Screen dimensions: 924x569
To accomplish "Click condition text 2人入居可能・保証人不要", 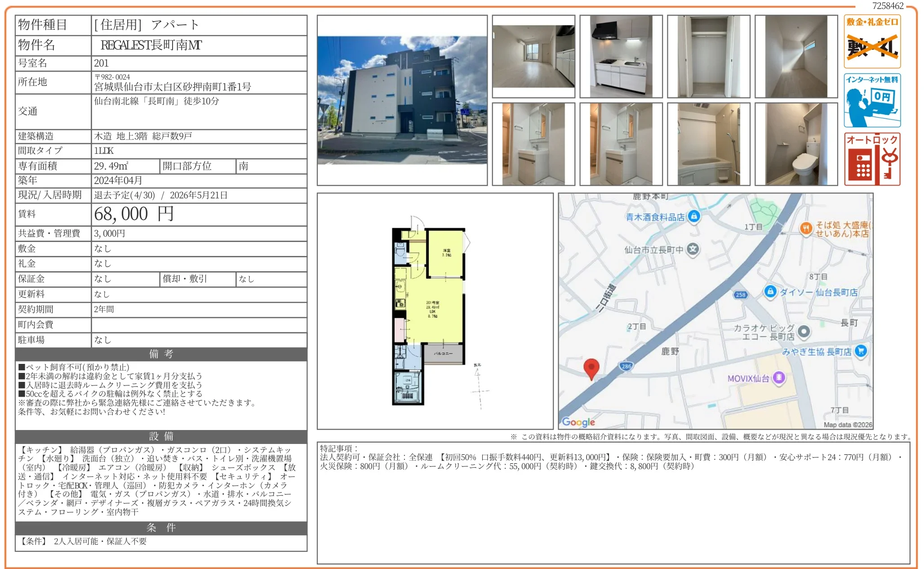I will pos(100,541).
